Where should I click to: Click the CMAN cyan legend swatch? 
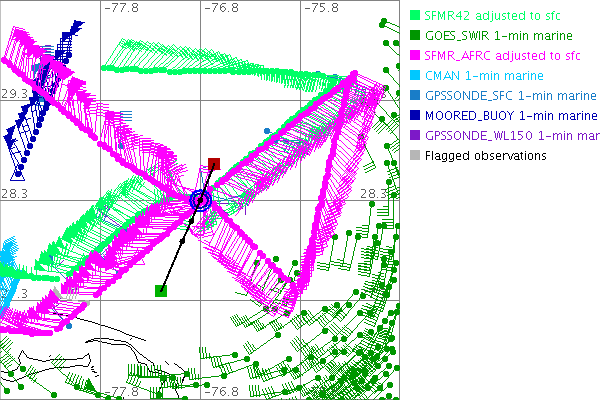(x=415, y=76)
